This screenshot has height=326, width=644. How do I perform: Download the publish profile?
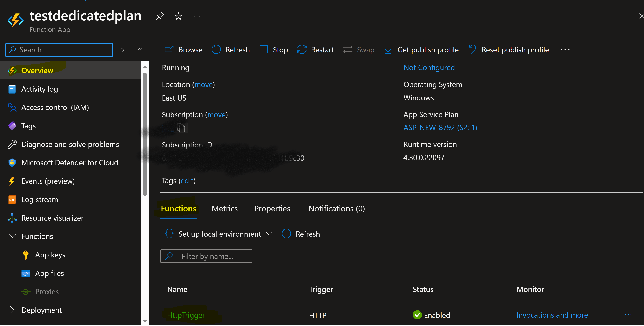coord(421,49)
